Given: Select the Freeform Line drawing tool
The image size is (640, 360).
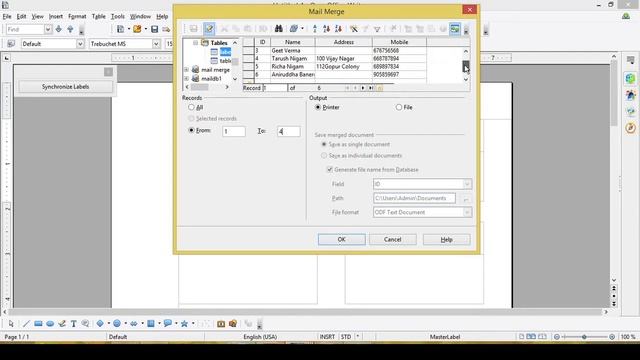Looking at the screenshot, I should pos(62,324).
